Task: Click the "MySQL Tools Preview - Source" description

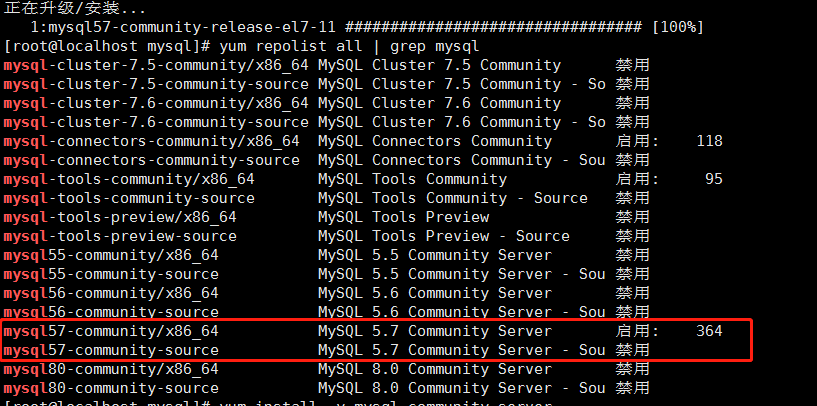Action: [x=444, y=237]
